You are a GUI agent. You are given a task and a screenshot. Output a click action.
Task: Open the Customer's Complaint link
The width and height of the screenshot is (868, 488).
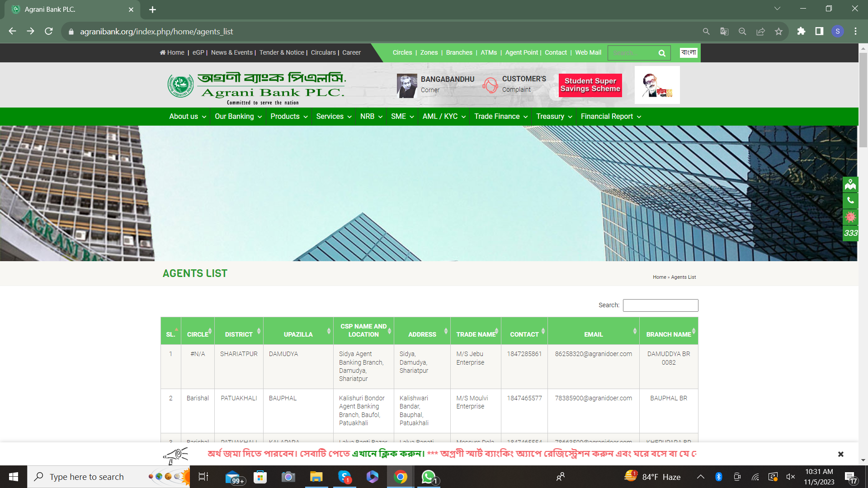point(514,84)
